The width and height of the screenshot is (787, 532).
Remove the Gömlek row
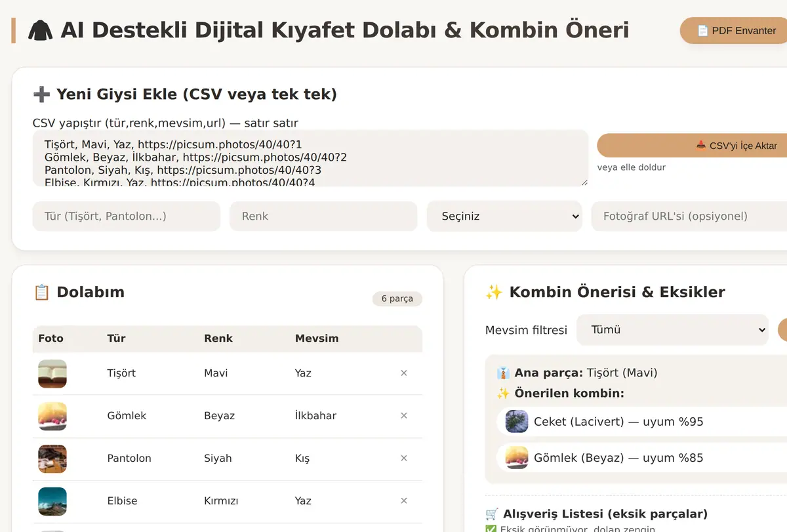pyautogui.click(x=404, y=416)
